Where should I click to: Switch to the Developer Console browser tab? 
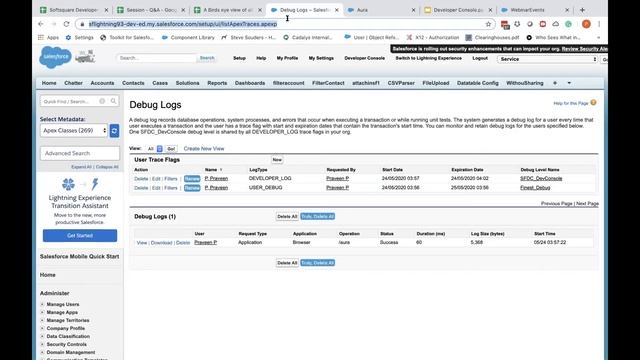coord(458,10)
